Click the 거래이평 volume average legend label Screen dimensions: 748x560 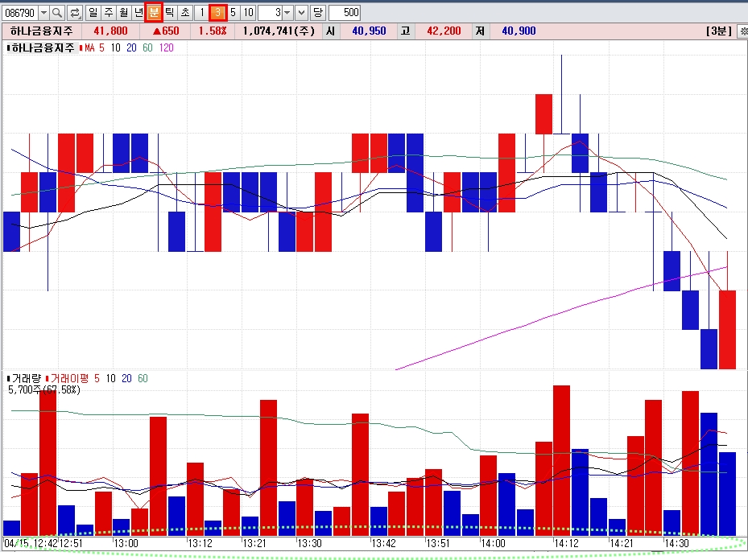point(70,378)
